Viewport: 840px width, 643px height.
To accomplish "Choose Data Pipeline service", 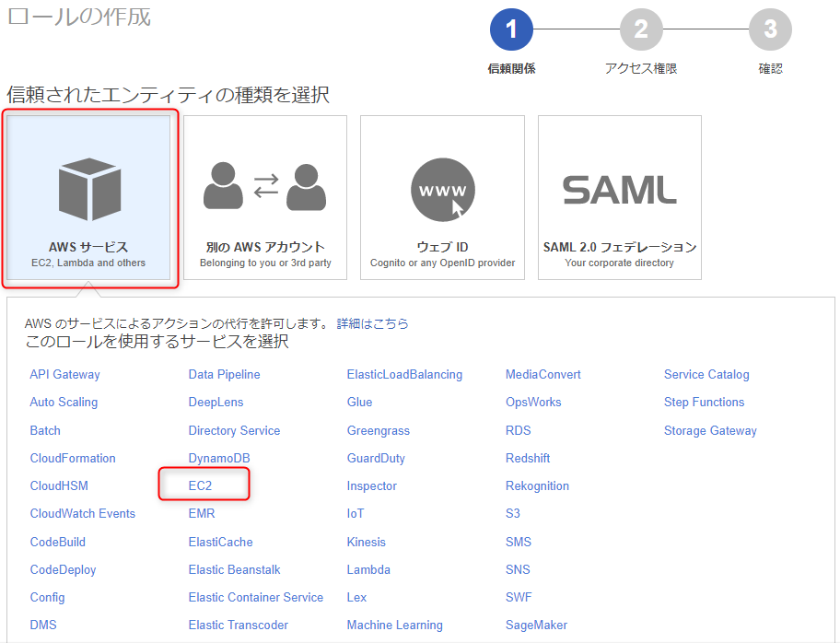I will point(224,375).
